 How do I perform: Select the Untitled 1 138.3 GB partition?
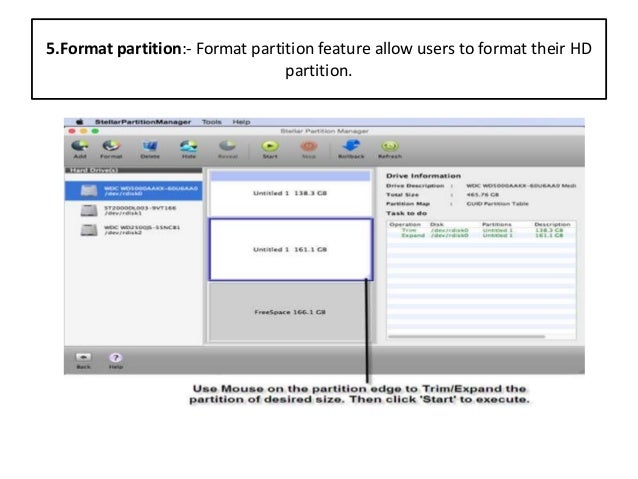point(290,193)
